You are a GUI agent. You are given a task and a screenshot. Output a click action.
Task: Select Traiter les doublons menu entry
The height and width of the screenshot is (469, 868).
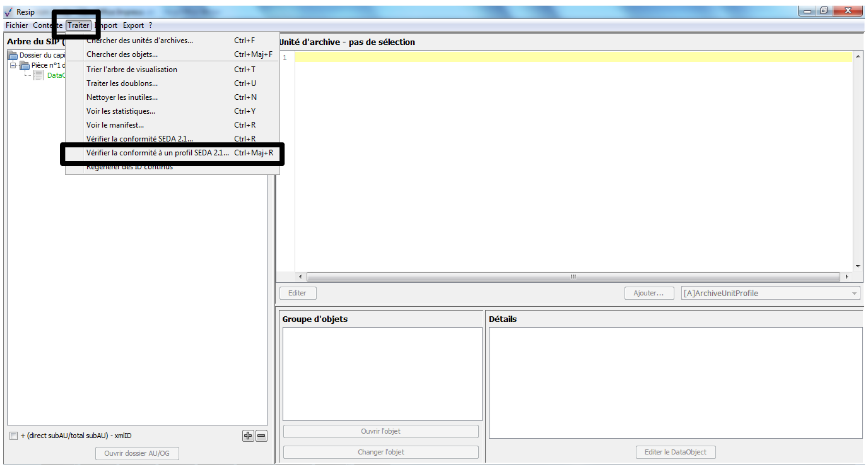click(x=122, y=83)
